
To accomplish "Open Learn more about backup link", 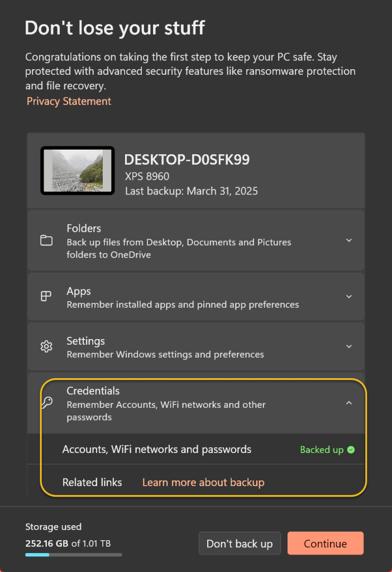I will pyautogui.click(x=203, y=482).
